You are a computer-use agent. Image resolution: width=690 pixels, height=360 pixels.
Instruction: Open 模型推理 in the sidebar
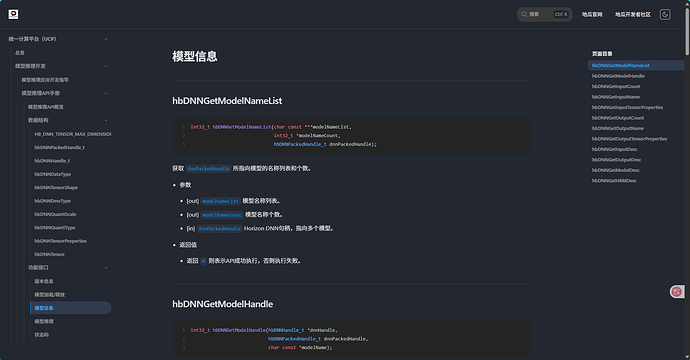pyautogui.click(x=44, y=321)
